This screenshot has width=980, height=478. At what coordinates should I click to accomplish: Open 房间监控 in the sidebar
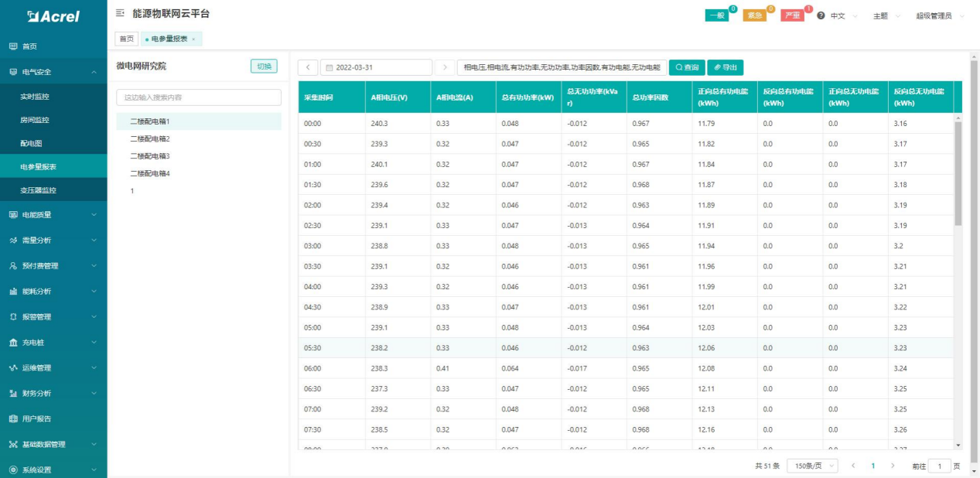53,120
